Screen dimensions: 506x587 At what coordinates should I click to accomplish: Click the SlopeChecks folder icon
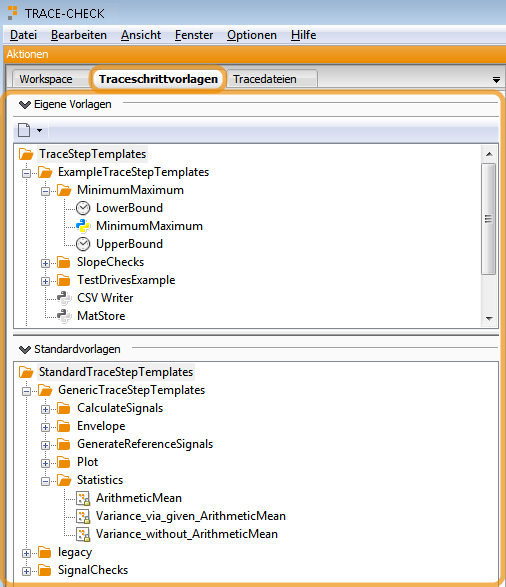click(x=64, y=262)
